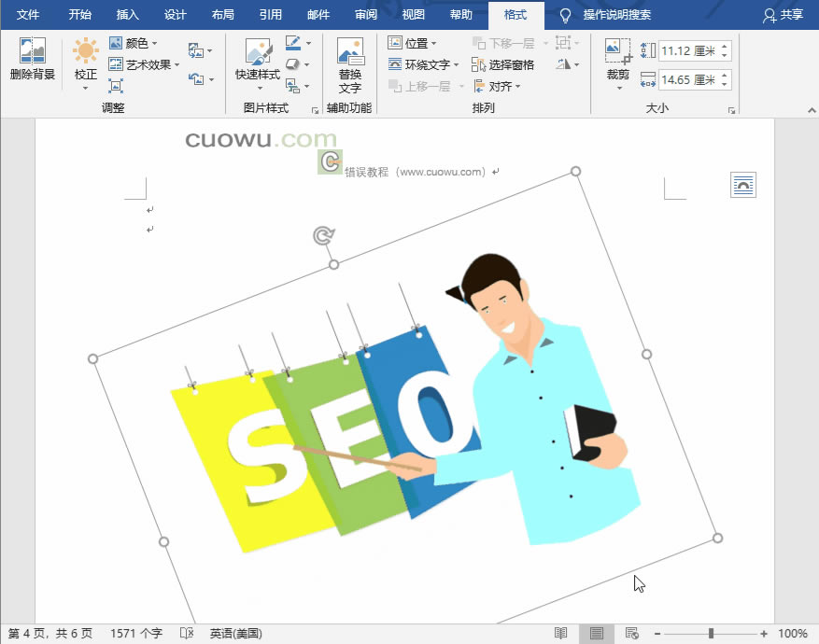Image resolution: width=819 pixels, height=644 pixels.
Task: Click the picture border pen icon
Action: pos(293,43)
